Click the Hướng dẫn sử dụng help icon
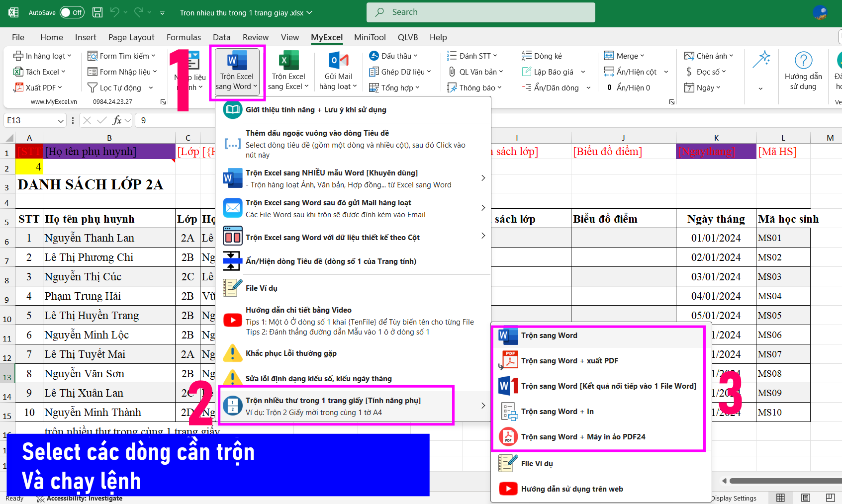The height and width of the screenshot is (504, 842). (803, 61)
